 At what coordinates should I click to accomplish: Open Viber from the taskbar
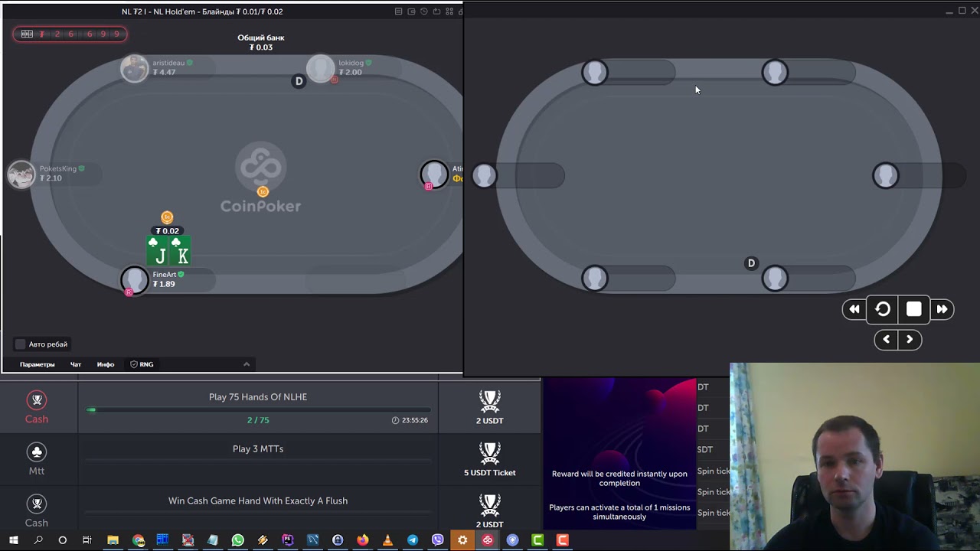click(x=437, y=540)
